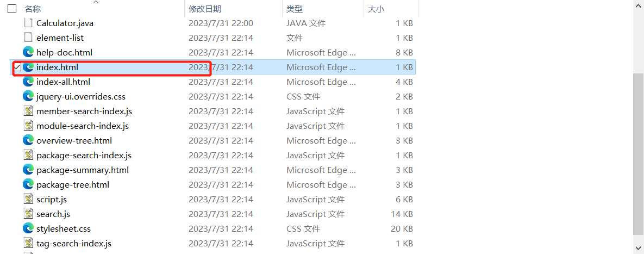
Task: Click the script icon beside member-search-index.js
Action: coord(28,111)
